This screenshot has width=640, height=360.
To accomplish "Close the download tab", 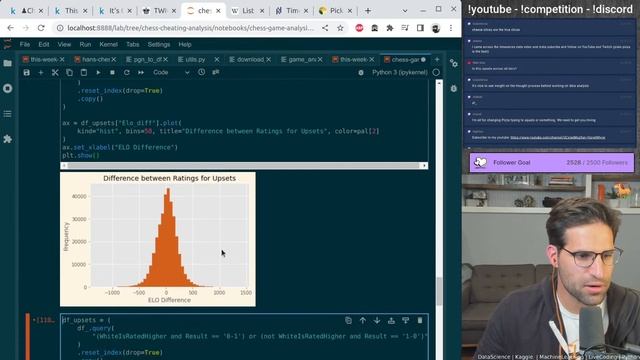I will click(x=269, y=60).
